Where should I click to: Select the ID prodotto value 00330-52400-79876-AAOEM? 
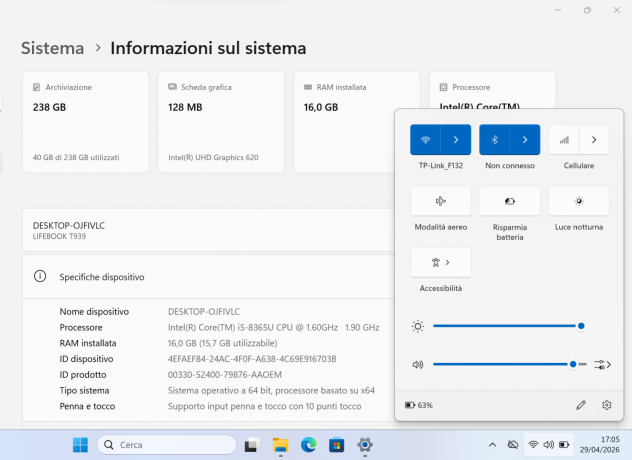pos(225,375)
